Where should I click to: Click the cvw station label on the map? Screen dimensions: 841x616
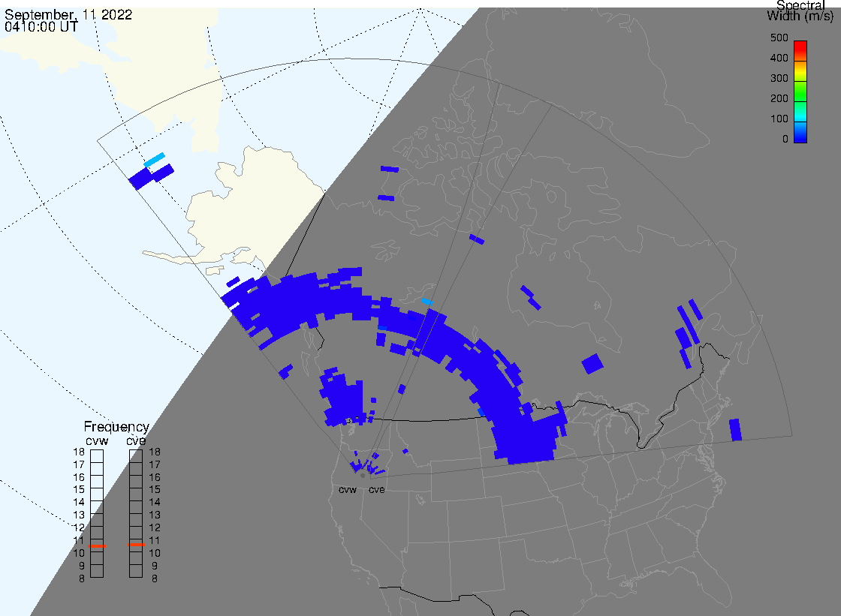point(348,490)
